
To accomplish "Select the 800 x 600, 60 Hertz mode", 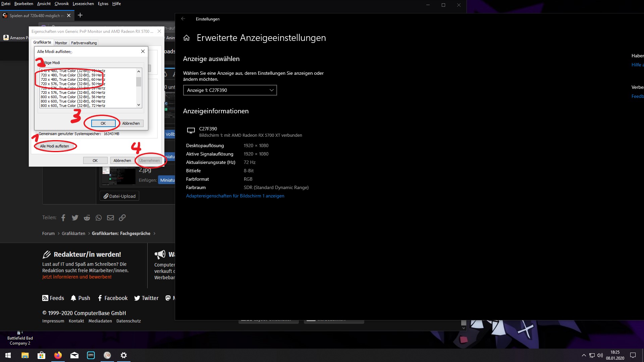I will (73, 101).
